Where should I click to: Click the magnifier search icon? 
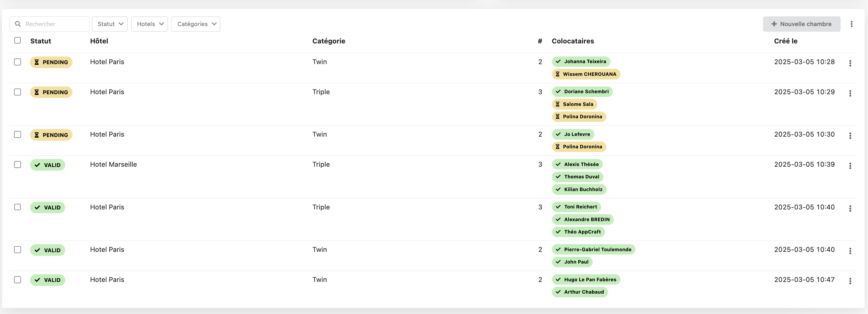click(x=18, y=24)
